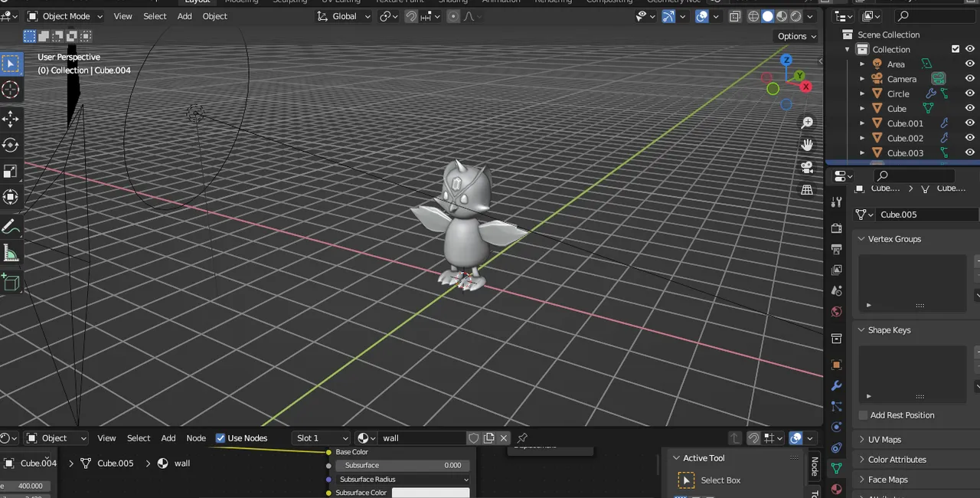This screenshot has width=980, height=498.
Task: Switch to rendered viewport shading
Action: [796, 16]
